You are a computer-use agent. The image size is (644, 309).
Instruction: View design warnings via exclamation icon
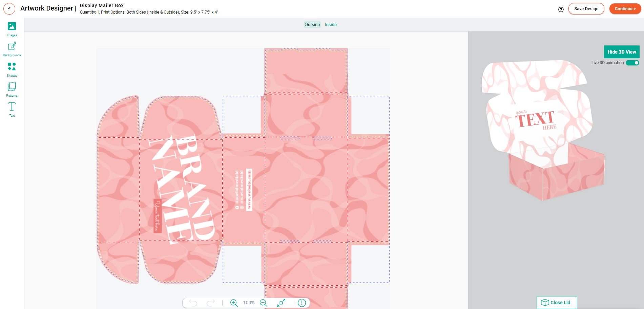(x=301, y=303)
